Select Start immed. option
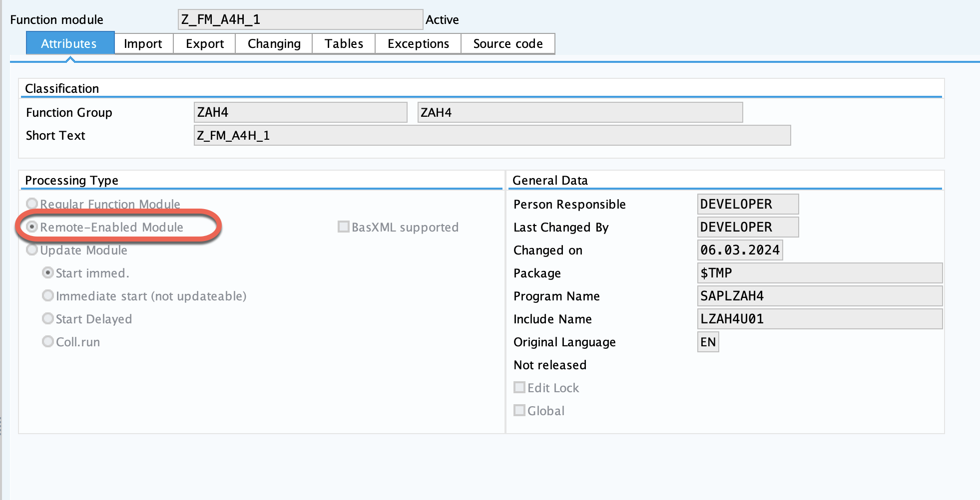This screenshot has width=980, height=500. (48, 272)
